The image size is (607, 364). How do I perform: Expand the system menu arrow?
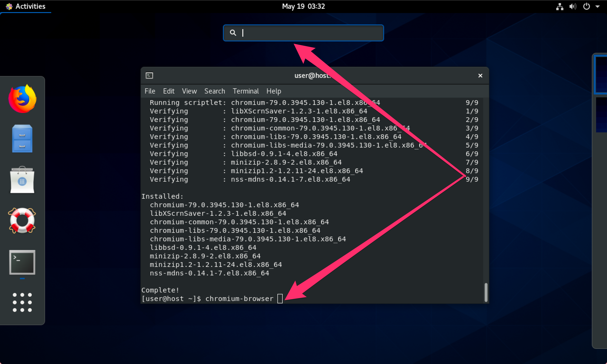tap(598, 7)
